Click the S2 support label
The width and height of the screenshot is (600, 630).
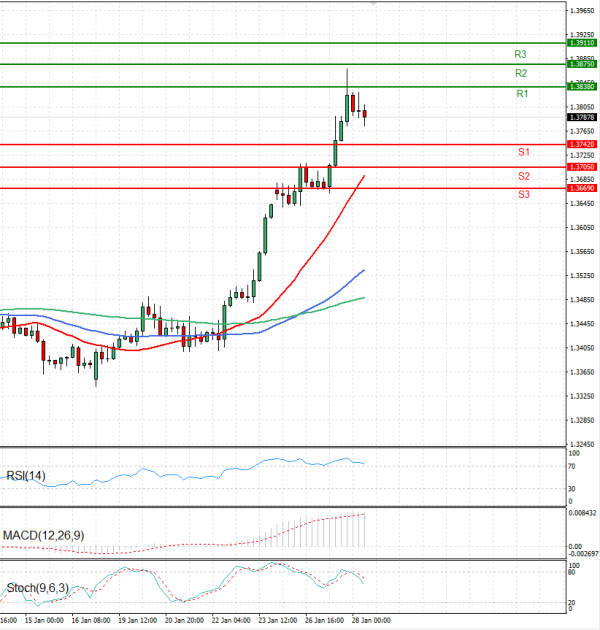523,176
